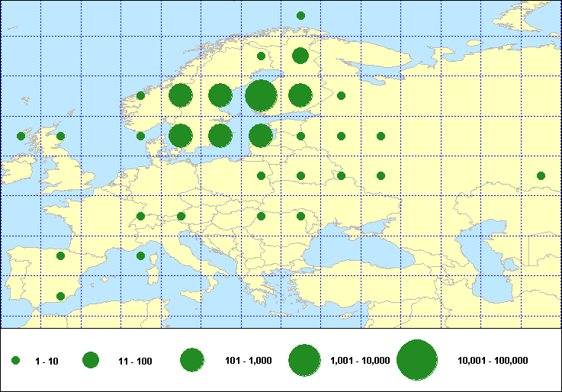This screenshot has height=392, width=562.
Task: Click the small dot over Scotland
Action: pos(60,137)
